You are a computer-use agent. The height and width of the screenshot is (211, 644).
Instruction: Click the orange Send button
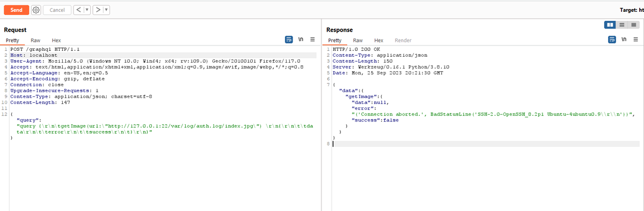click(16, 10)
